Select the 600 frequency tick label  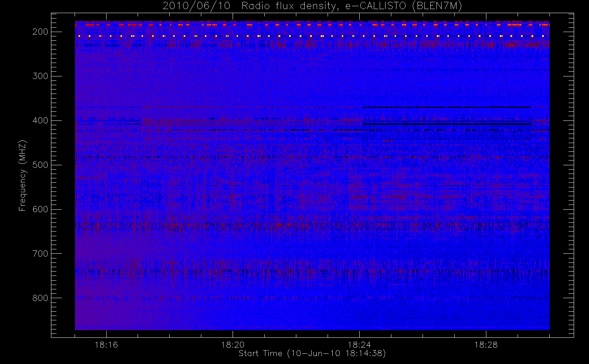coord(40,209)
